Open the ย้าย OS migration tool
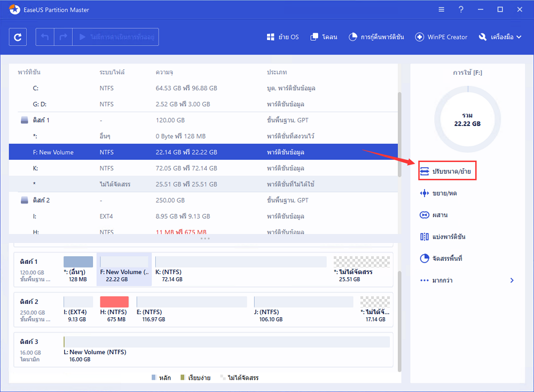This screenshot has width=534, height=392. [282, 37]
